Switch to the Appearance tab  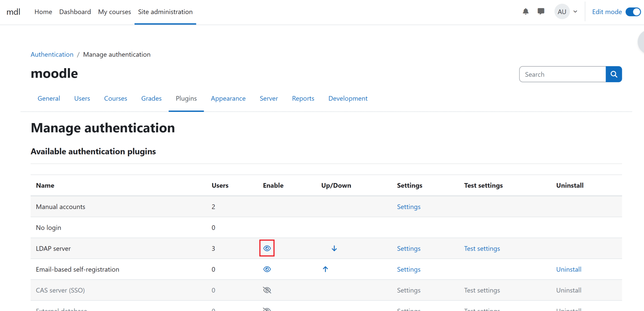(x=228, y=98)
